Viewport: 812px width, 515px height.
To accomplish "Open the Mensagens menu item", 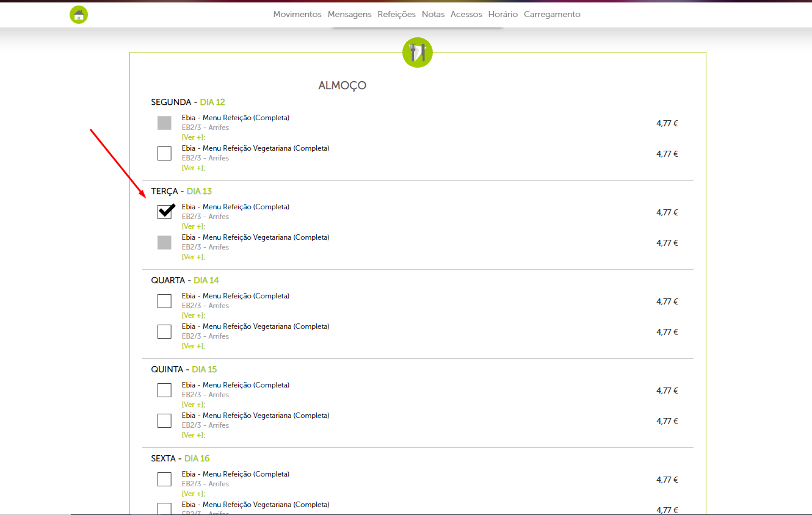I will tap(349, 14).
